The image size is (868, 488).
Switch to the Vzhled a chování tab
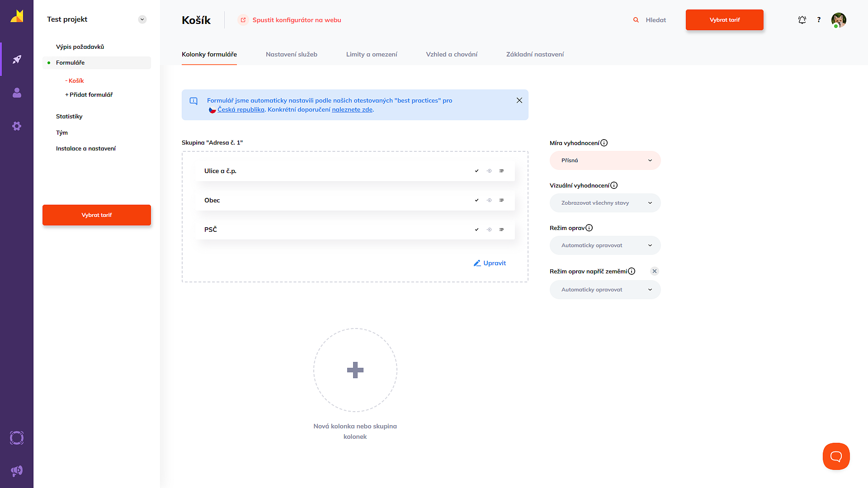[x=452, y=54]
